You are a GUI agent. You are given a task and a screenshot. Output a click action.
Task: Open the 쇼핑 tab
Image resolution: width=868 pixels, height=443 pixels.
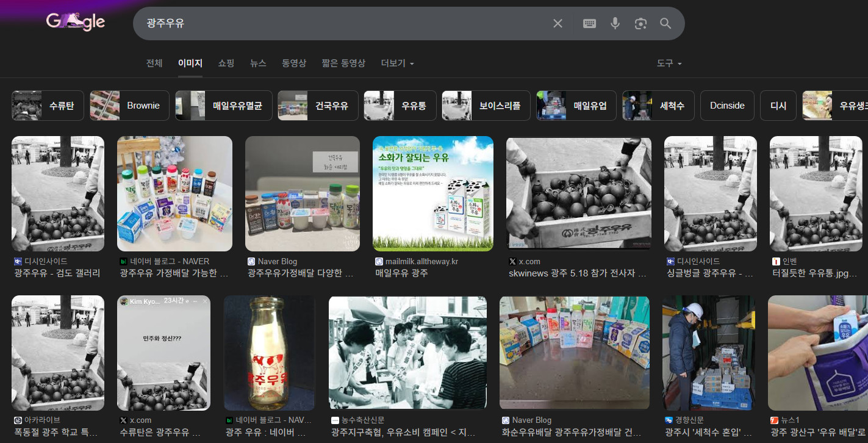coord(226,63)
